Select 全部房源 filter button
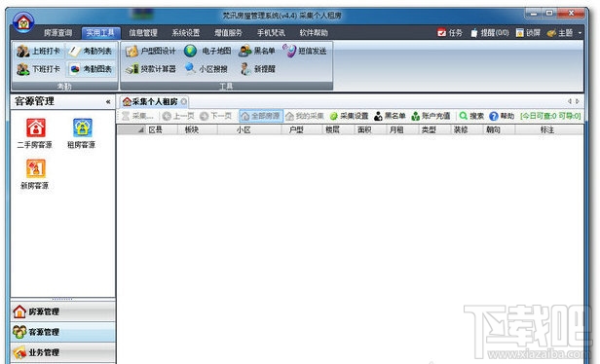Image resolution: width=600 pixels, height=364 pixels. (261, 116)
